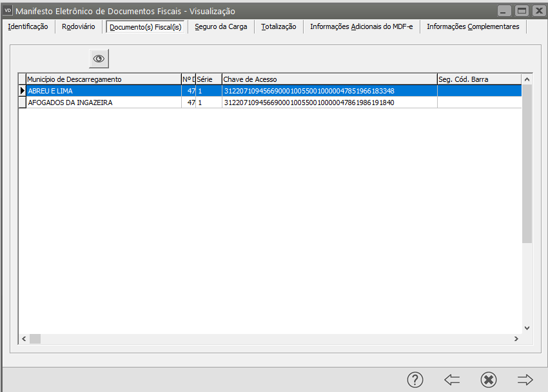The image size is (548, 392).
Task: Click the horizontal scrollbar thumb
Action: pyautogui.click(x=35, y=339)
